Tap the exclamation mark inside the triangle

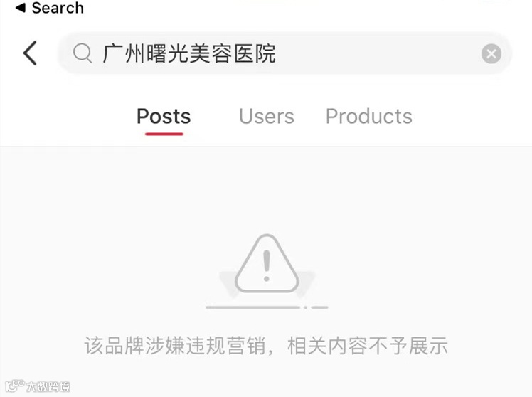pos(267,266)
